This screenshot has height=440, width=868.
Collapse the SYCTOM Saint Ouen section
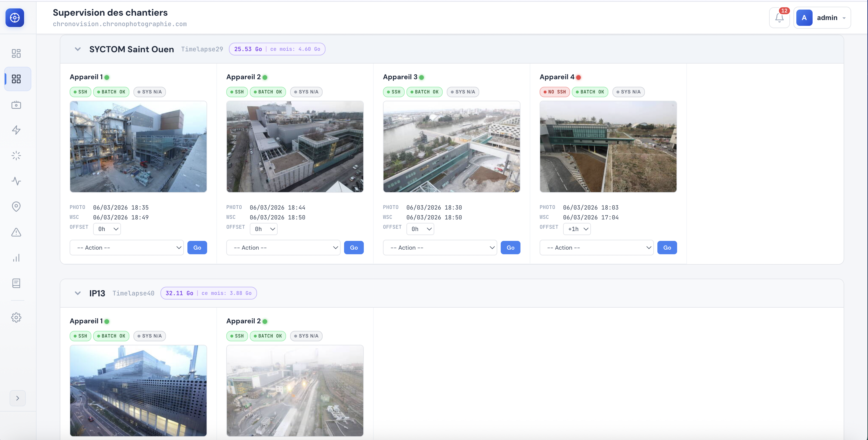(78, 49)
